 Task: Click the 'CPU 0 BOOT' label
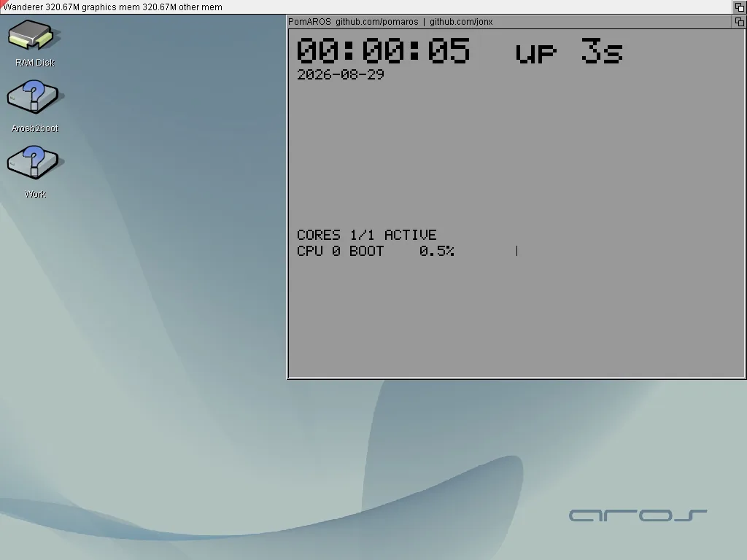pos(340,251)
